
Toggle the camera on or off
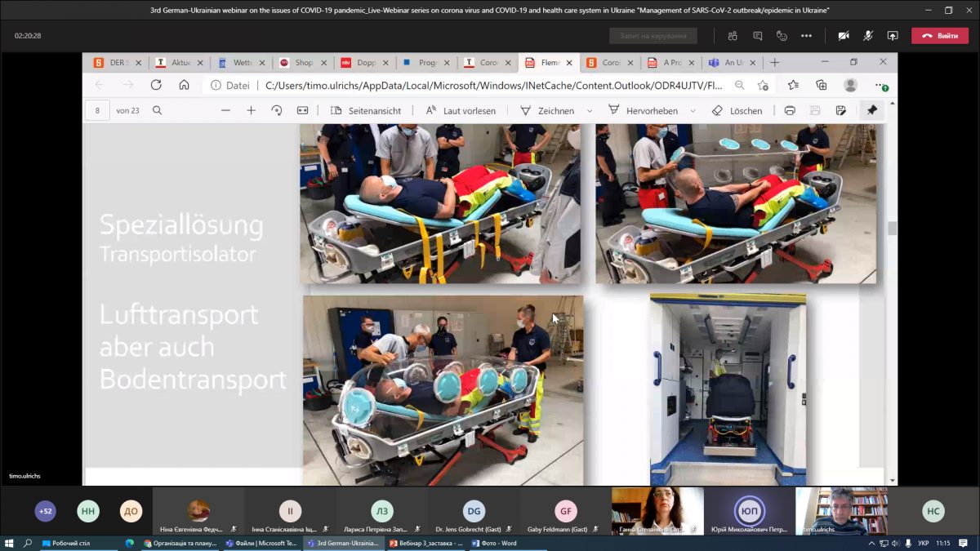[843, 36]
